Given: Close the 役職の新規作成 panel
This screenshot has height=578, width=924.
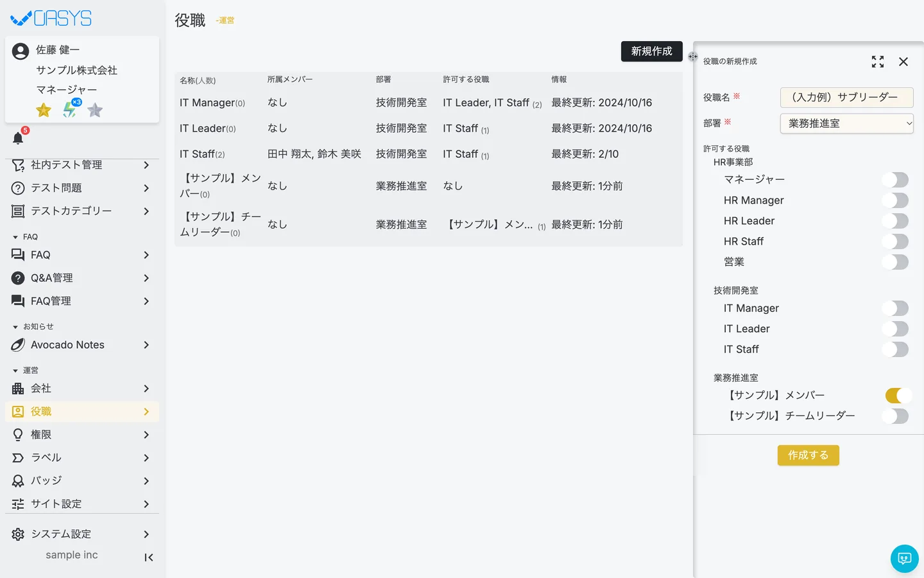Looking at the screenshot, I should click(903, 62).
